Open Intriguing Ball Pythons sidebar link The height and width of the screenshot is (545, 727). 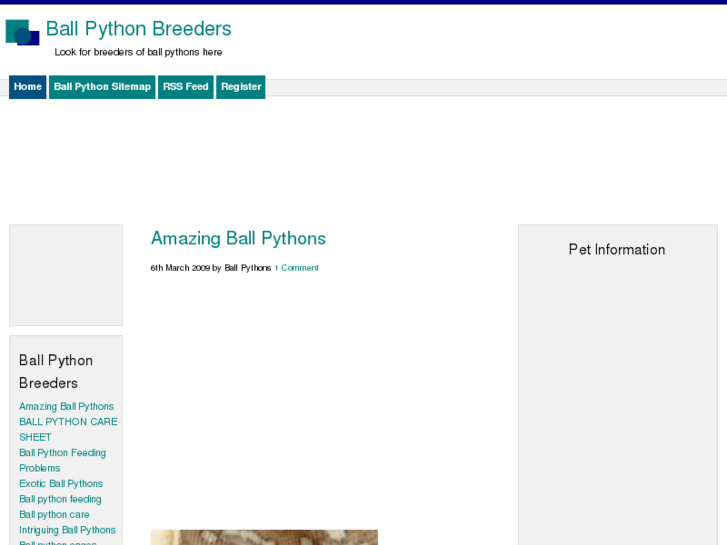point(67,530)
